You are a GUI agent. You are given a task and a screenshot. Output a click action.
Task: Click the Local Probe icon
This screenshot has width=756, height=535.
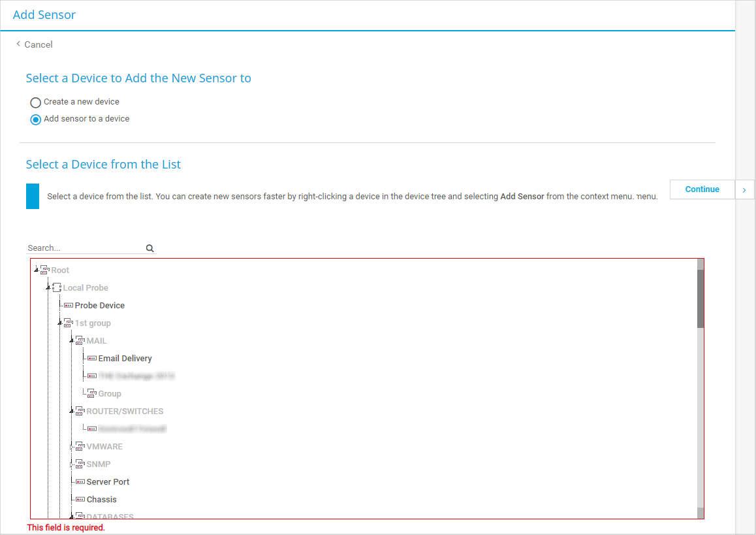click(57, 288)
